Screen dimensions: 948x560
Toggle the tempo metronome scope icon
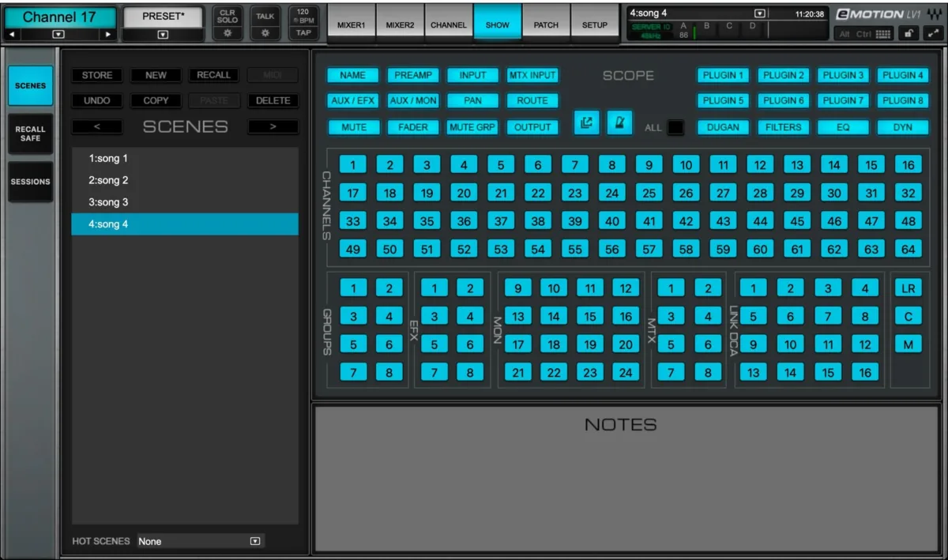tap(619, 123)
